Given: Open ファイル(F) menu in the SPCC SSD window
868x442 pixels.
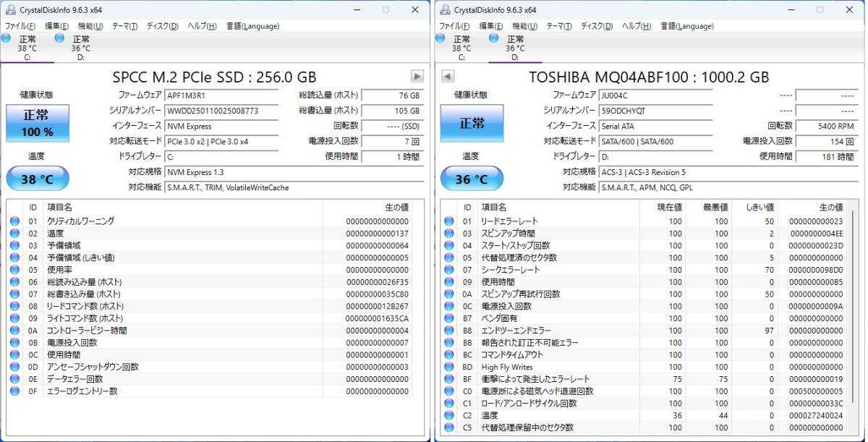Looking at the screenshot, I should (21, 26).
